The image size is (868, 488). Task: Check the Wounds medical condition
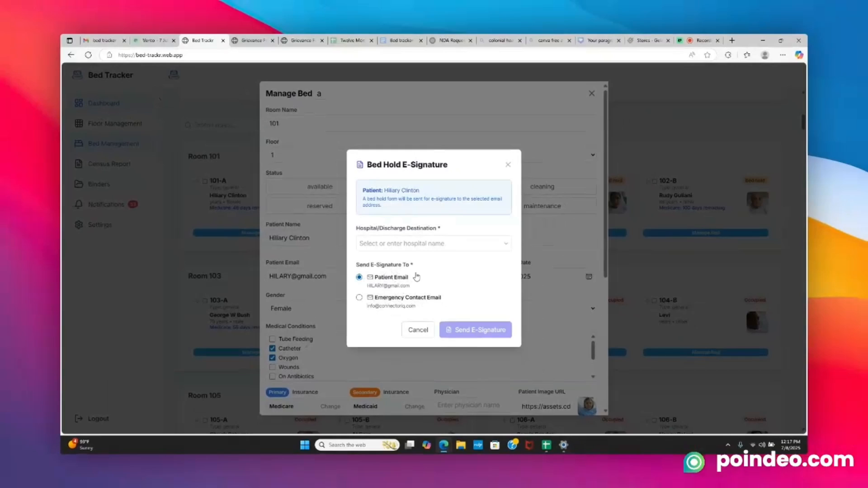click(x=273, y=367)
